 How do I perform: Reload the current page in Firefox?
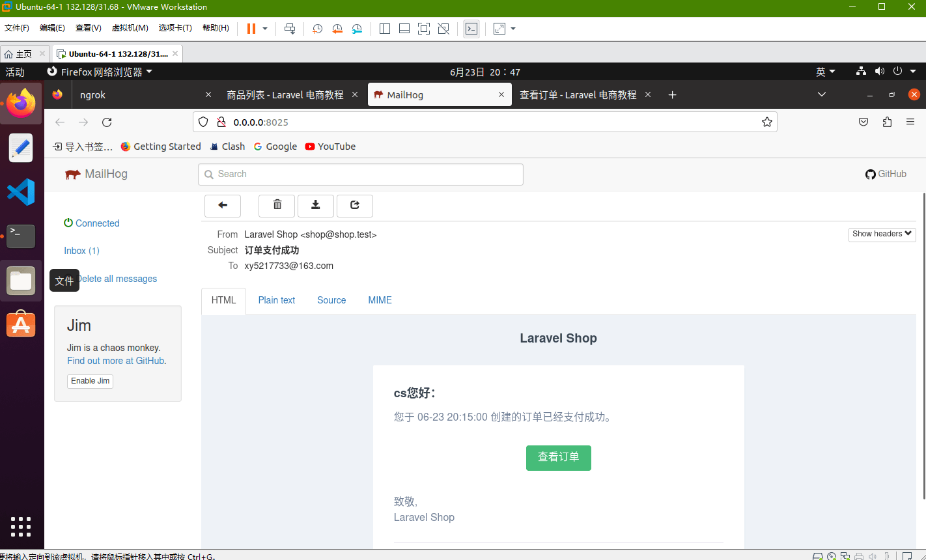pos(107,122)
